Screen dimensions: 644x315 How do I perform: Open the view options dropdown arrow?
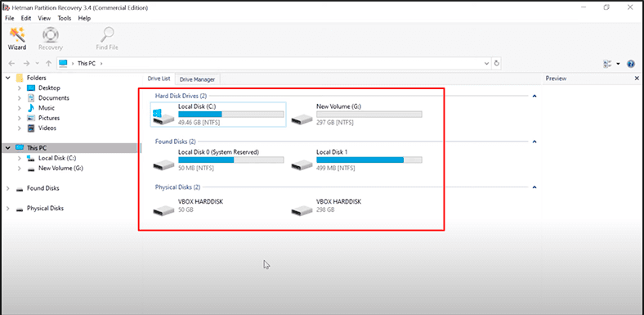(x=618, y=64)
